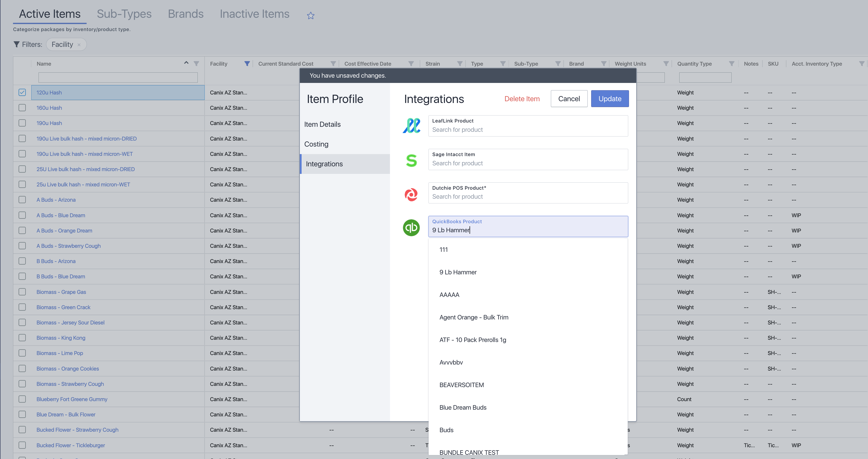Choose Avvvbbv from product list
868x459 pixels.
(x=528, y=363)
